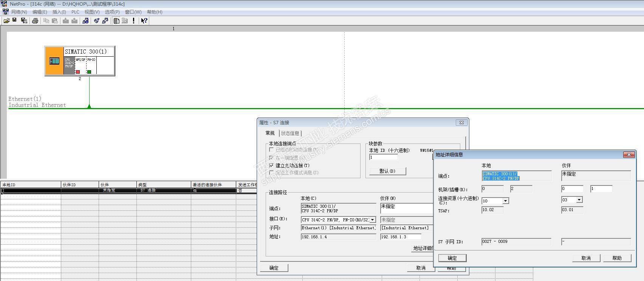Click the partner address field 192.168.1.3
Viewport: 644px width, 281px height.
point(401,237)
